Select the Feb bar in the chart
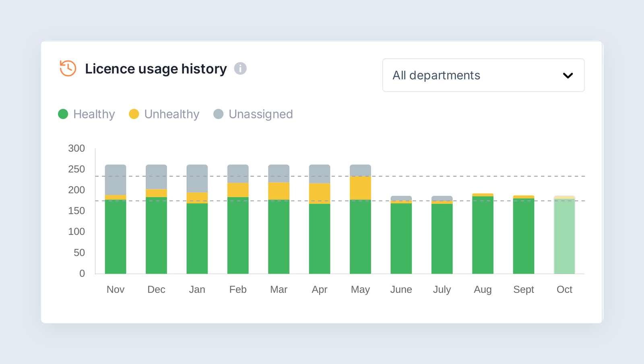The image size is (644, 364). (x=238, y=219)
